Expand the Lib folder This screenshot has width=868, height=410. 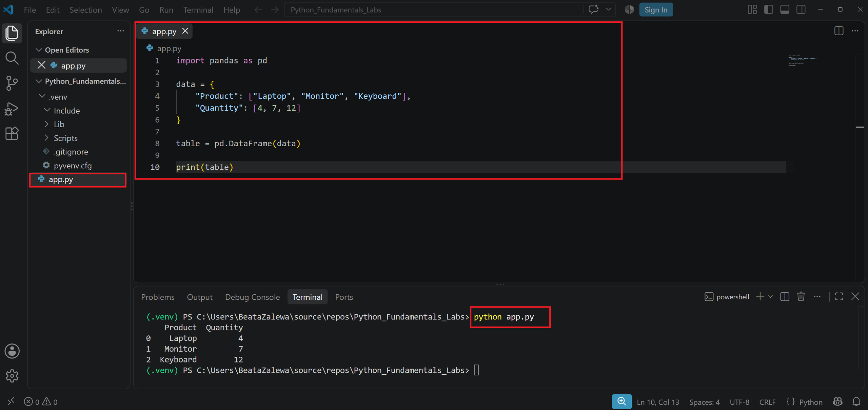[x=46, y=124]
